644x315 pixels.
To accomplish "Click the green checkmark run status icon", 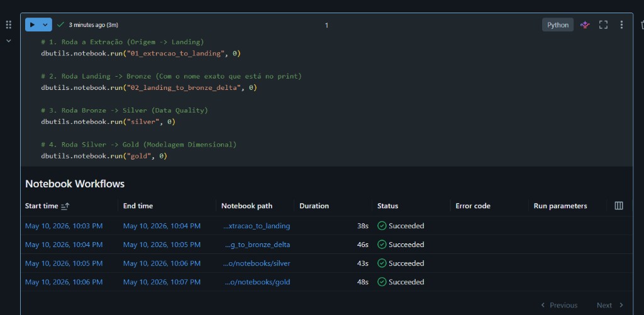I will tap(61, 25).
